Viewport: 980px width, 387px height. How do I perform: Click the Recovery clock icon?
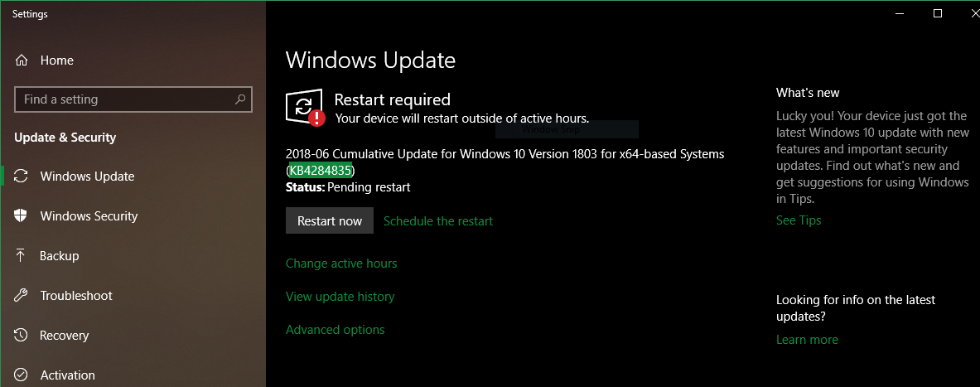point(21,335)
